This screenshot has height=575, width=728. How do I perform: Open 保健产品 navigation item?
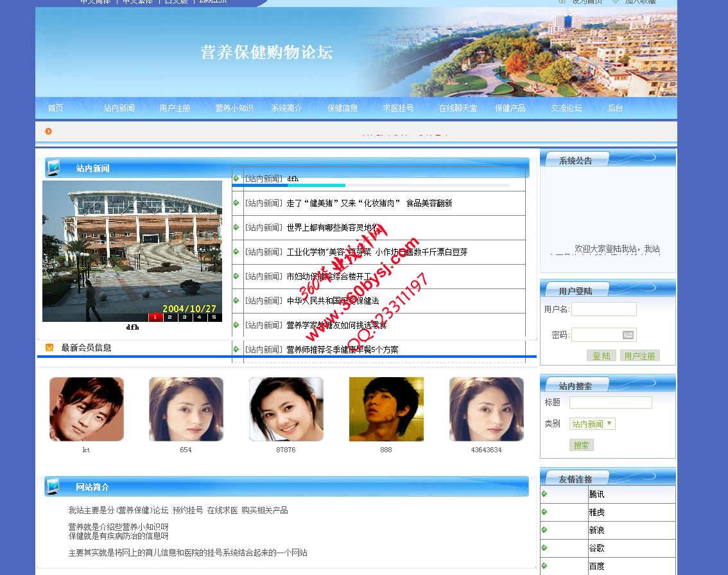pyautogui.click(x=510, y=108)
